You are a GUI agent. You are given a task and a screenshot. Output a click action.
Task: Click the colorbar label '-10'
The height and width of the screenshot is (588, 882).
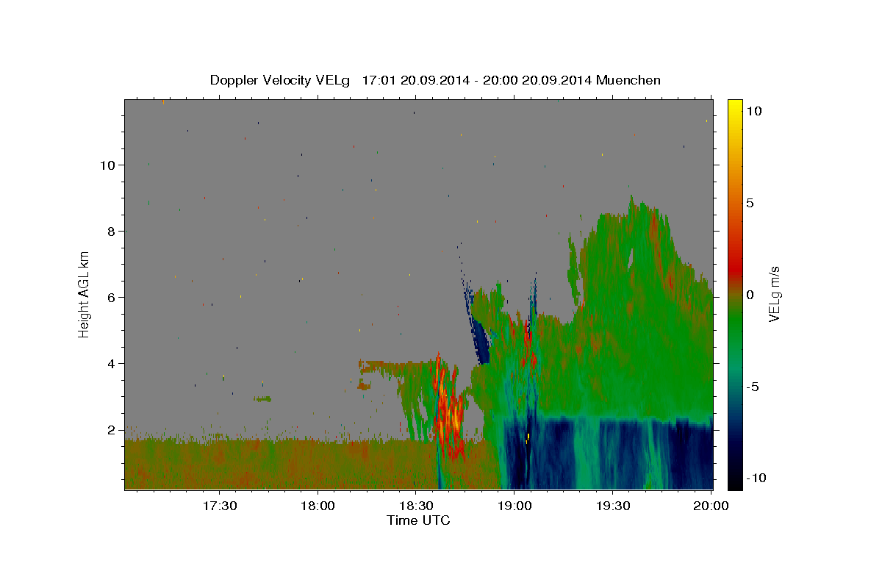[756, 478]
